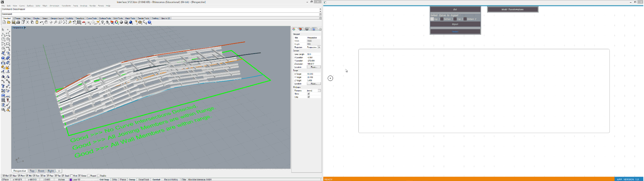Toggle the End osnap checkbox
The height and width of the screenshot is (181, 644).
3,176
